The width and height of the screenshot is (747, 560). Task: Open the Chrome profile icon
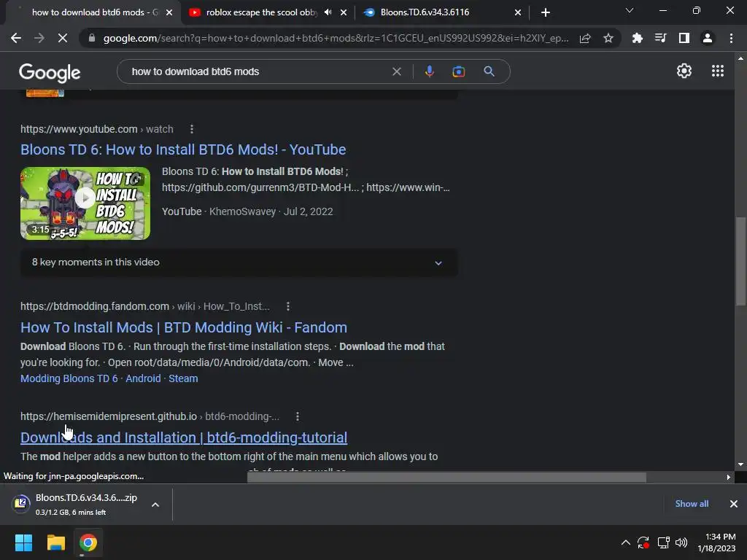pos(707,38)
